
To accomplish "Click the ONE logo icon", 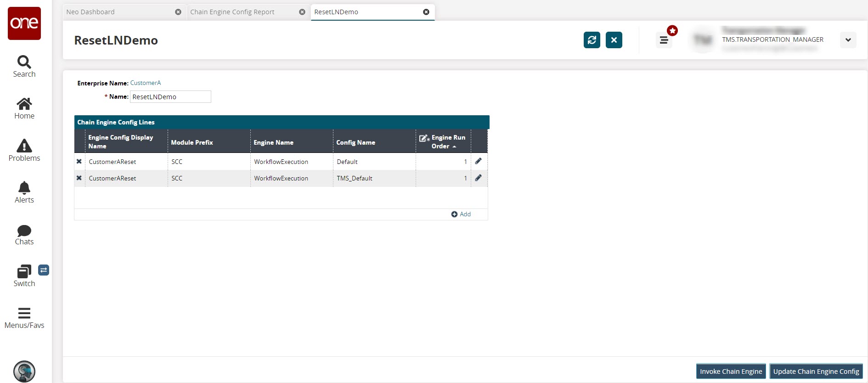I will pyautogui.click(x=24, y=23).
